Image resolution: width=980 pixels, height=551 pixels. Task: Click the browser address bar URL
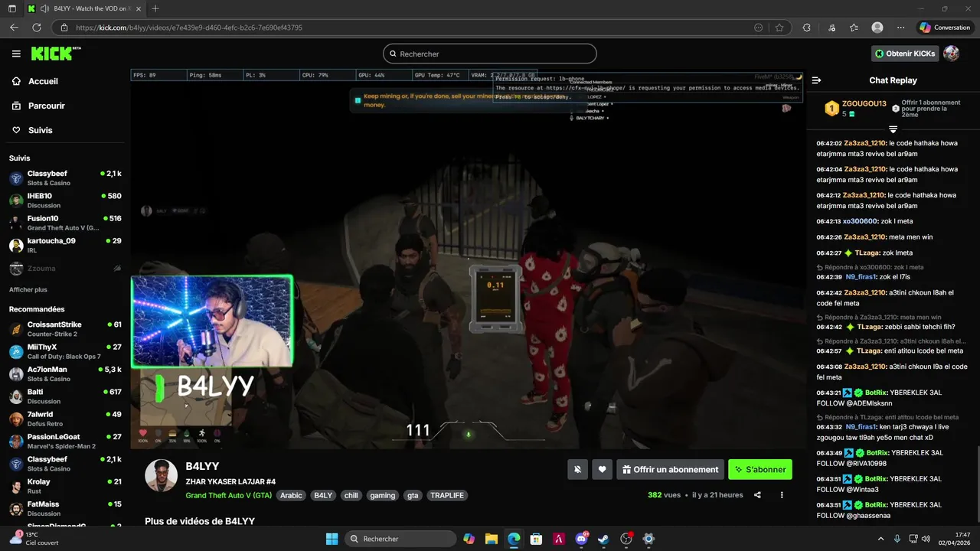point(189,28)
